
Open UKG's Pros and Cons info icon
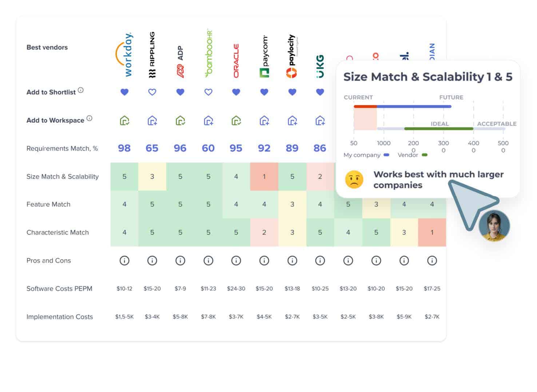click(x=320, y=260)
